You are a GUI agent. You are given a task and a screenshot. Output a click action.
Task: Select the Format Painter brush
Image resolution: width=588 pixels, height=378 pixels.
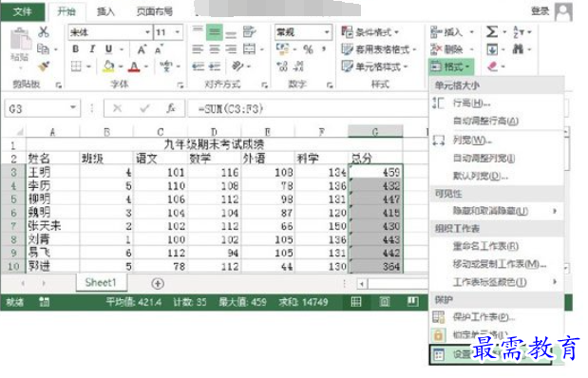coord(44,66)
